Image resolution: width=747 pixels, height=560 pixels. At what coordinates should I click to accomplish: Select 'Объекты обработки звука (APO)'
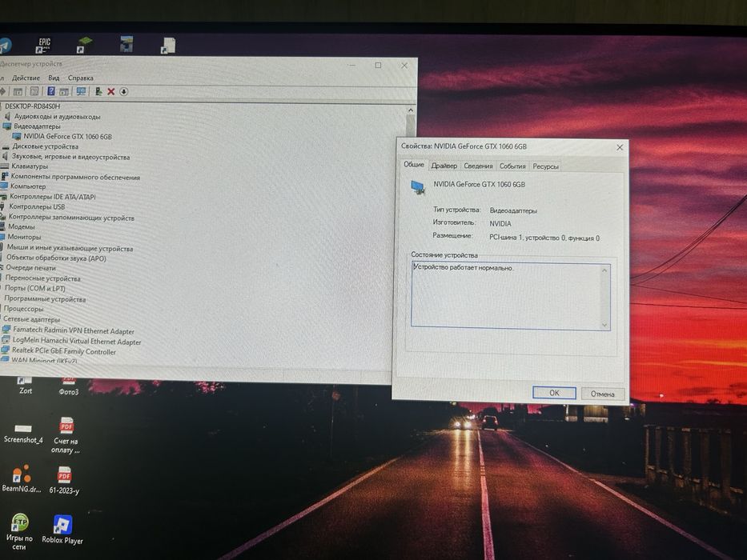[56, 258]
